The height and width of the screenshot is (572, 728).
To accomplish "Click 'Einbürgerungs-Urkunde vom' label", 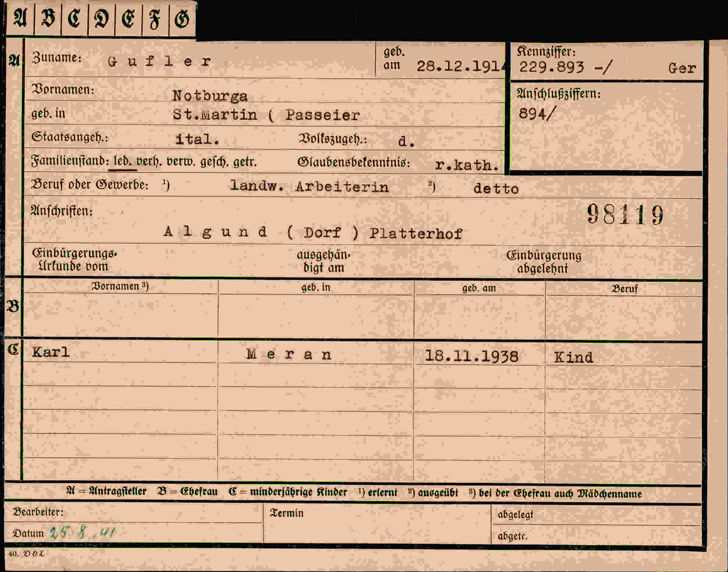I will pyautogui.click(x=75, y=260).
